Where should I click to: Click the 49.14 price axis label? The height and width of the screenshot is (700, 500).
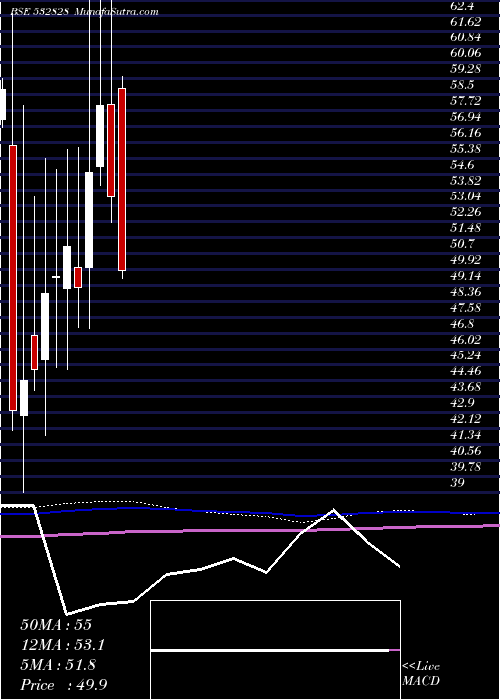tap(465, 276)
